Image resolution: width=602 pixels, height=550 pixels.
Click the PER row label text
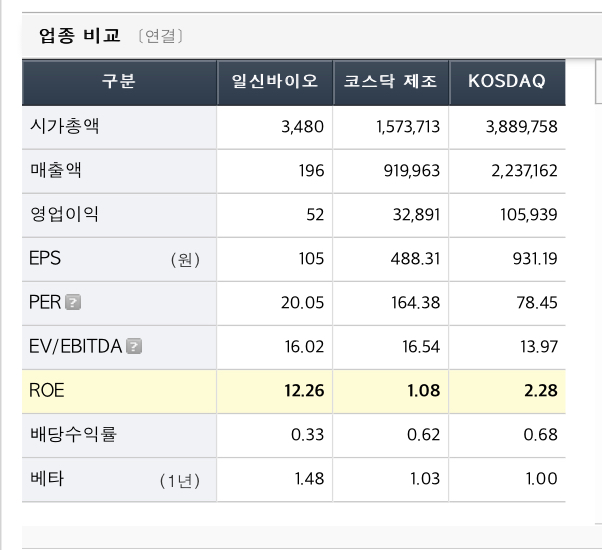coord(45,302)
